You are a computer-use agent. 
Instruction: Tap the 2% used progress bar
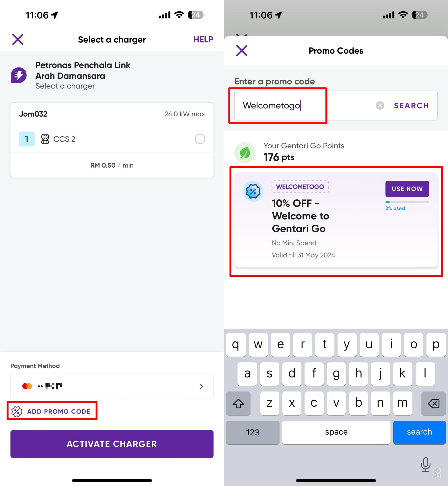point(407,202)
